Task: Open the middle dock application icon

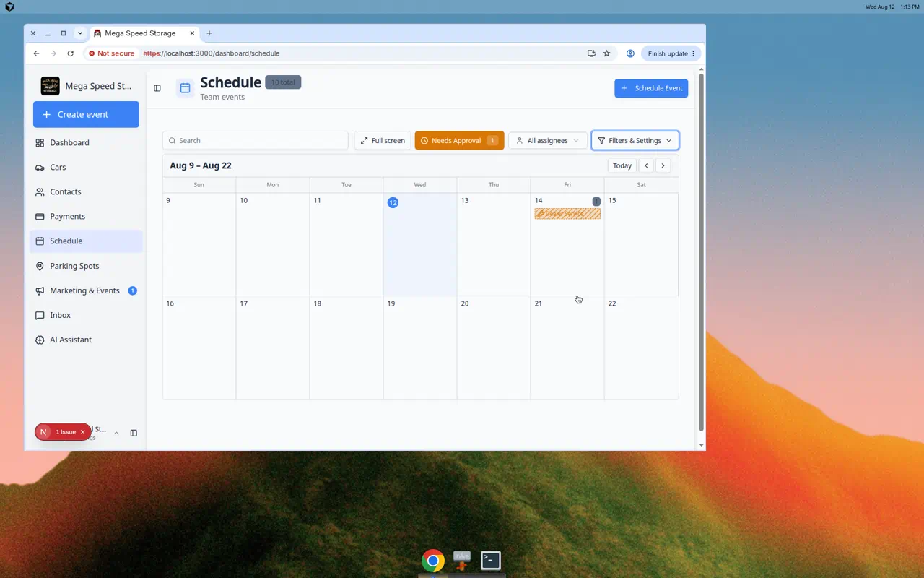Action: pos(462,561)
